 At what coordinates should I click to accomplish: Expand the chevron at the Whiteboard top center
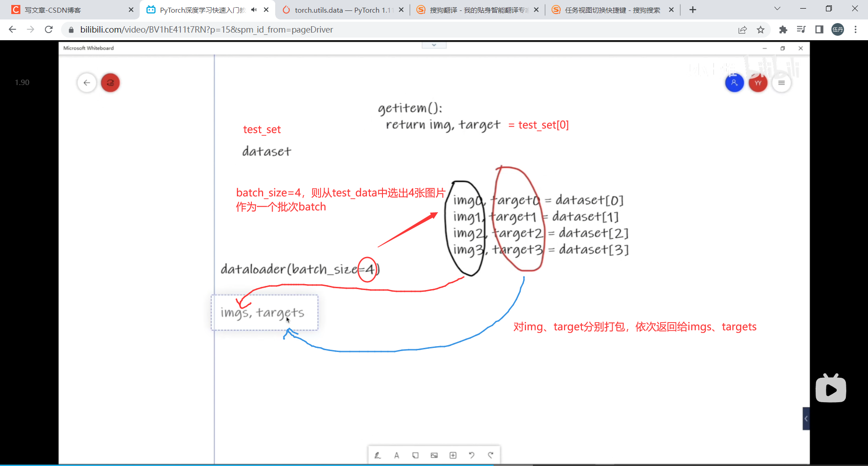pos(434,45)
